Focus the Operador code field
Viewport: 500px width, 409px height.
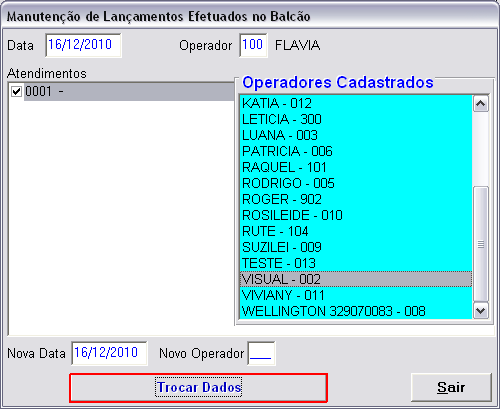pos(253,45)
